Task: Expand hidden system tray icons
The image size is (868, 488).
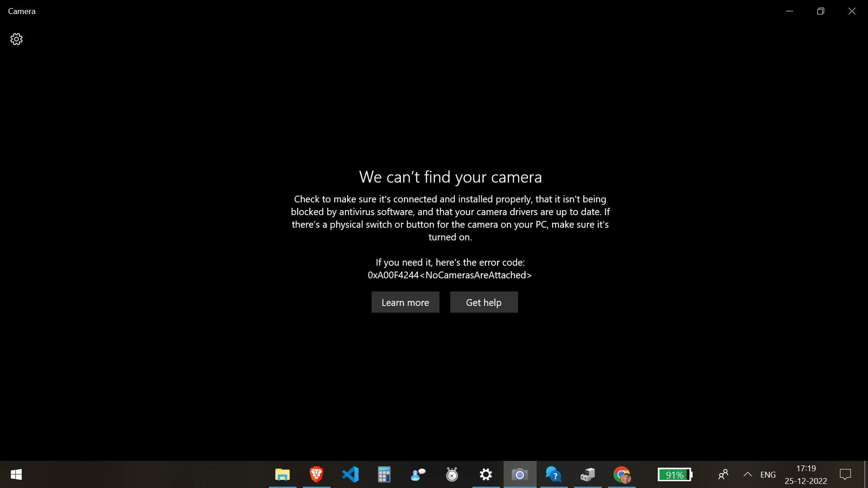Action: tap(748, 474)
